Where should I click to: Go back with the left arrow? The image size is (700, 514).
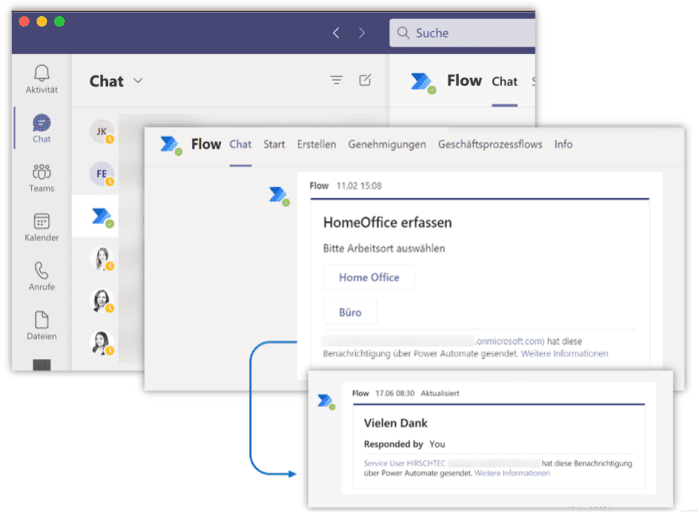coord(337,33)
